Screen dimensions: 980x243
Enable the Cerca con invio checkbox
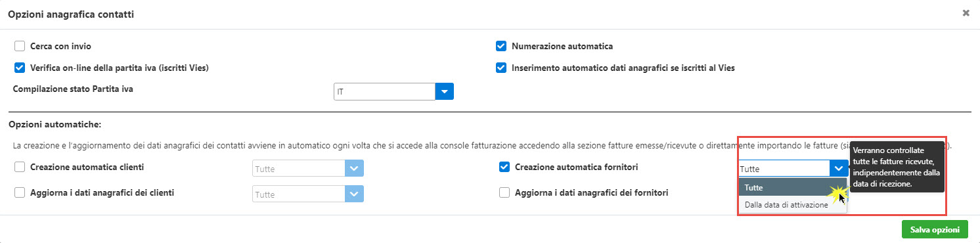pos(20,47)
